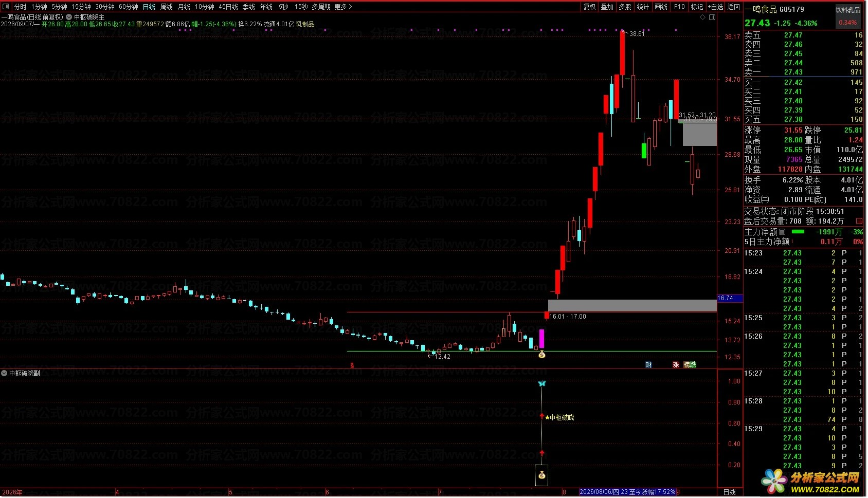Toggle the right info panel icon

(712, 17)
